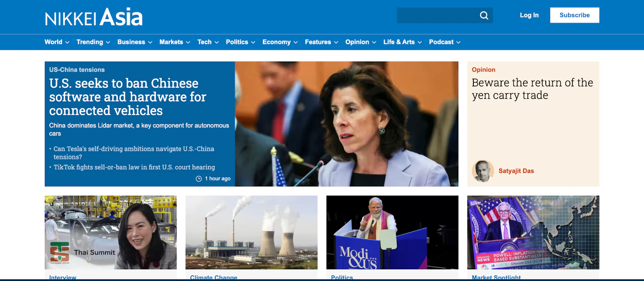The height and width of the screenshot is (281, 644).
Task: Open the power plant Climate Change thumbnail
Action: tap(252, 232)
